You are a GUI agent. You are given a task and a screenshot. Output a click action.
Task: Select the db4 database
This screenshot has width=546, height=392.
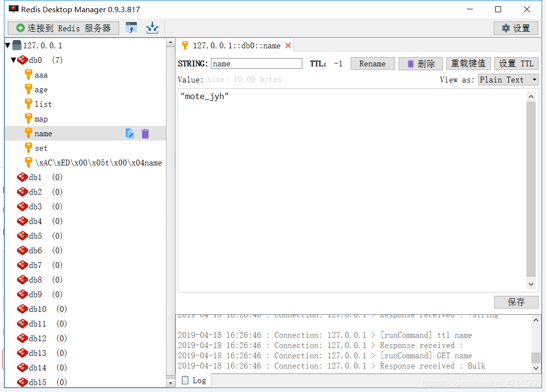35,221
